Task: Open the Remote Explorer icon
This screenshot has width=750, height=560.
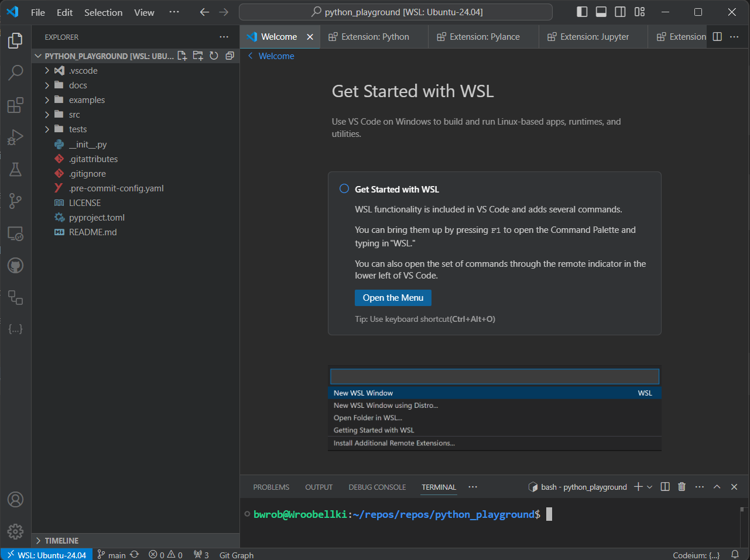Action: pos(15,233)
